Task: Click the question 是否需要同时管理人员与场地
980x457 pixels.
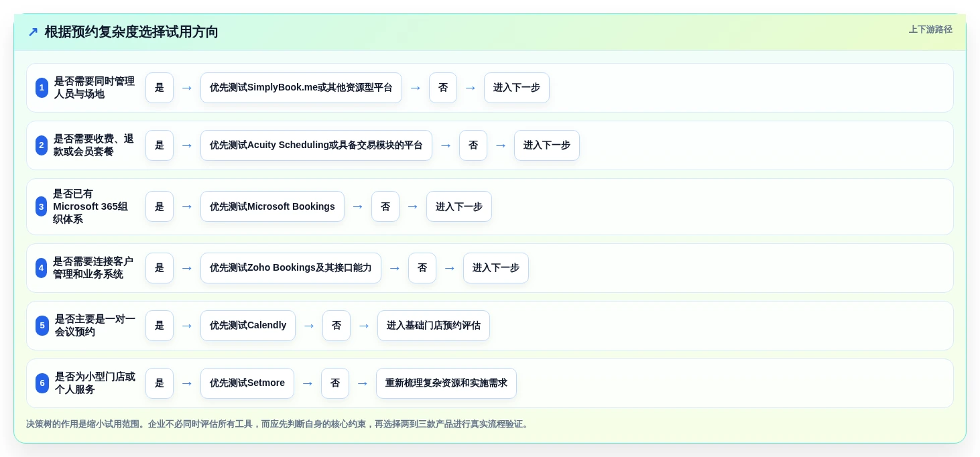Action: 95,88
